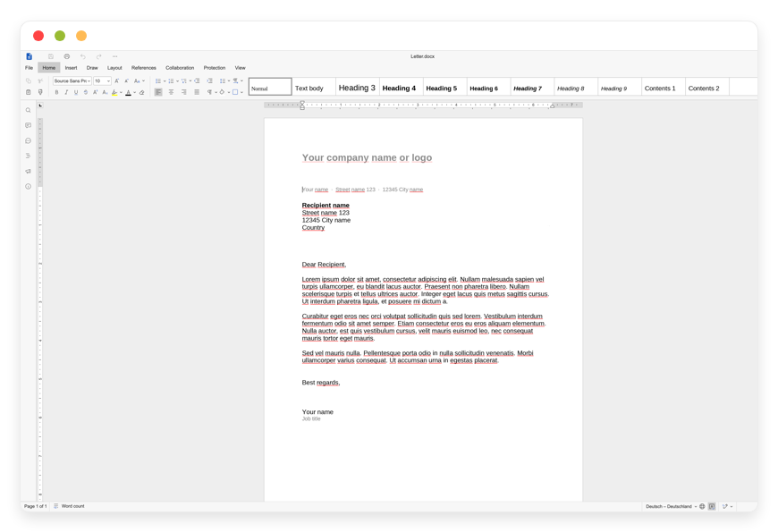Click the globe set document language icon
778x532 pixels.
[702, 507]
